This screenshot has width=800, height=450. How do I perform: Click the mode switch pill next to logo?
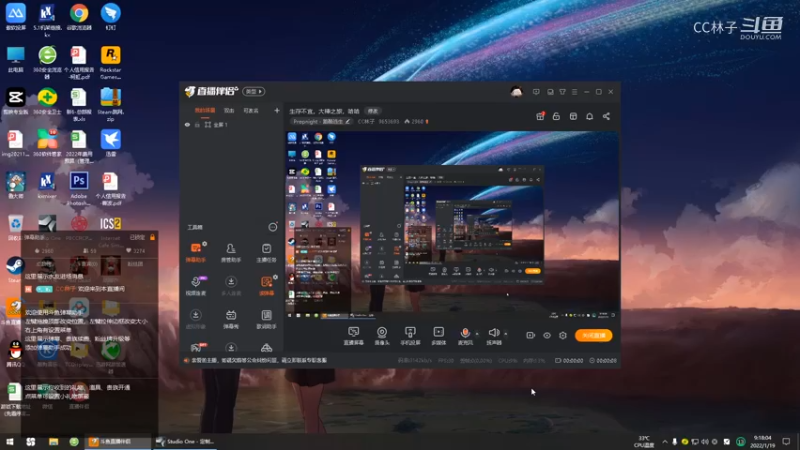coord(254,91)
